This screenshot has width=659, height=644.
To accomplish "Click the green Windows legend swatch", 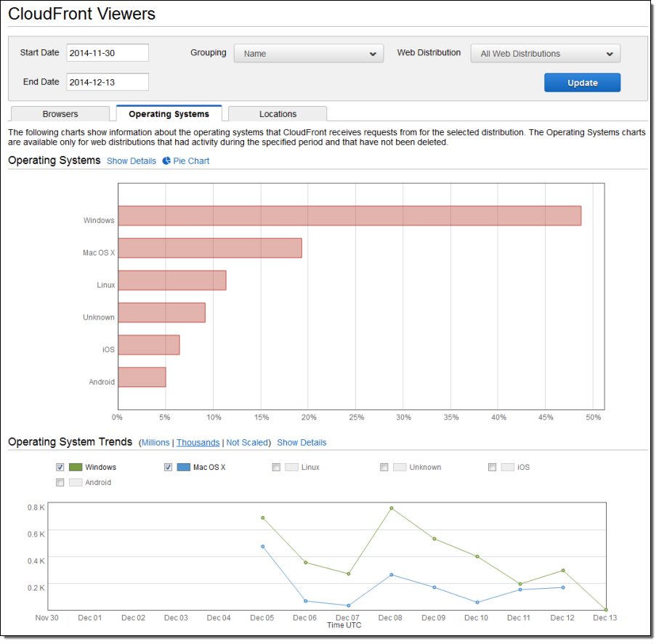I will [76, 468].
